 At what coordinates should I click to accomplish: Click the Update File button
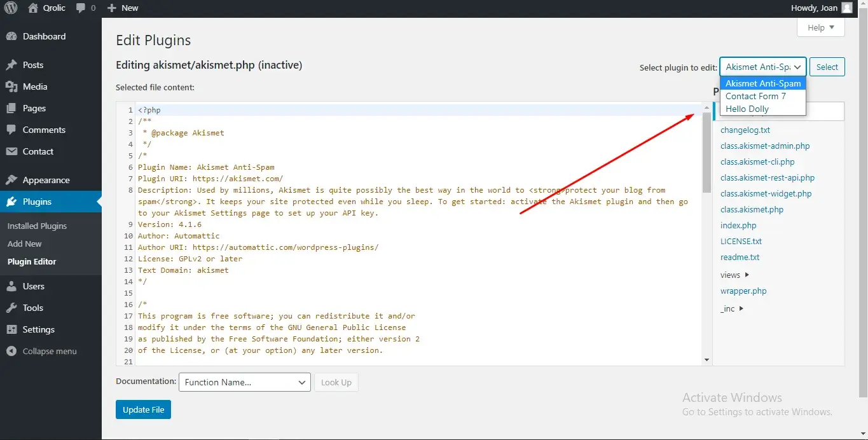[143, 409]
